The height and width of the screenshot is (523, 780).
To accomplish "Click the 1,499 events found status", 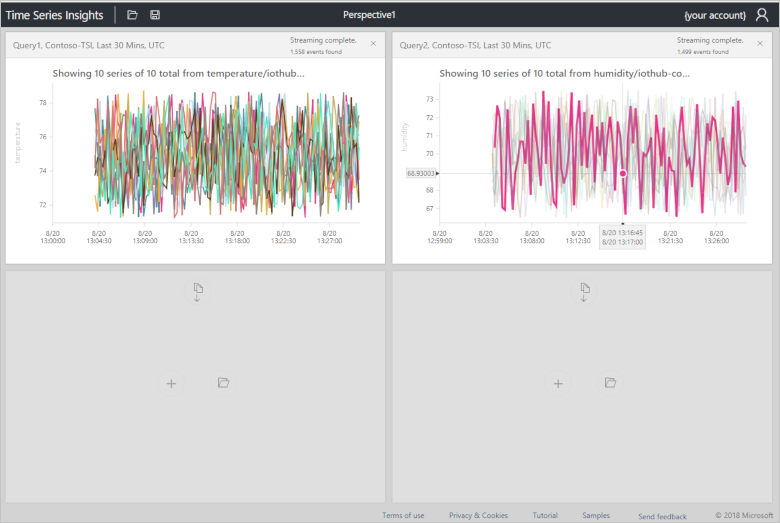I will [702, 52].
